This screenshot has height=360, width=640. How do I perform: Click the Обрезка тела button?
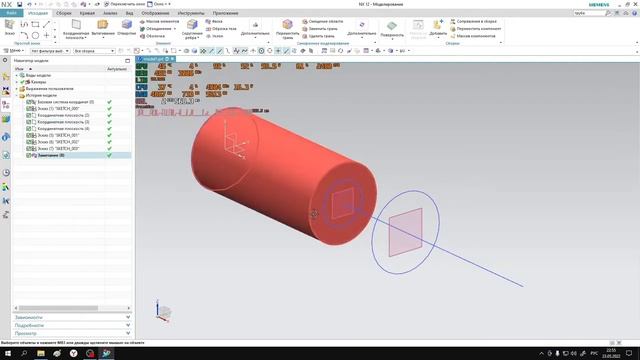(x=221, y=29)
